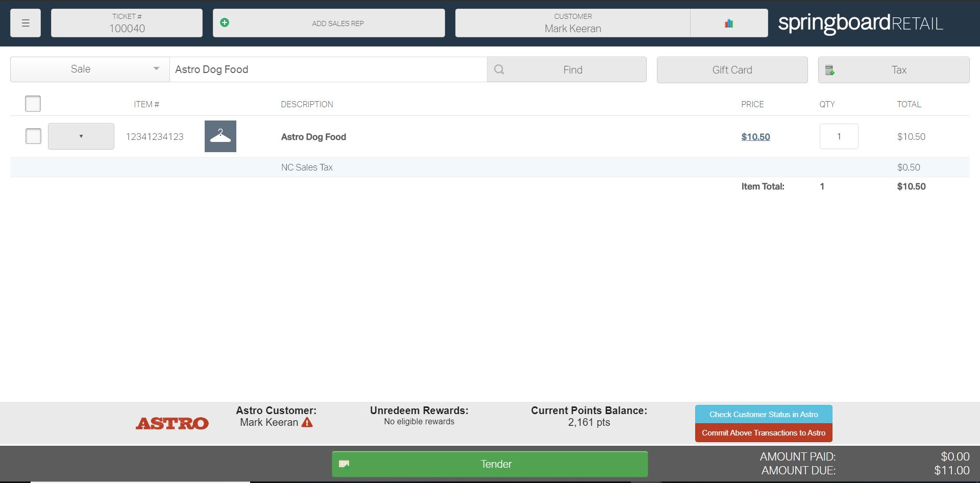The width and height of the screenshot is (980, 483).
Task: Click the Tax button
Action: (894, 70)
